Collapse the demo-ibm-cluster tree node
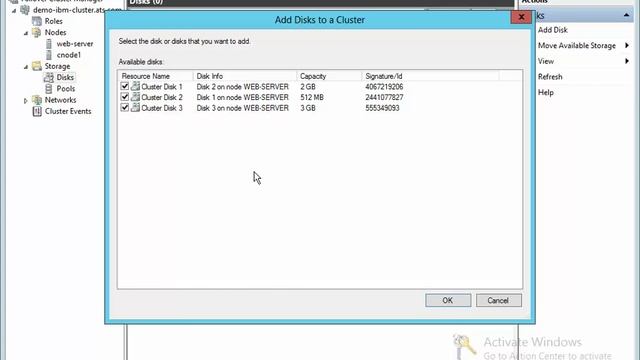 [x=14, y=10]
